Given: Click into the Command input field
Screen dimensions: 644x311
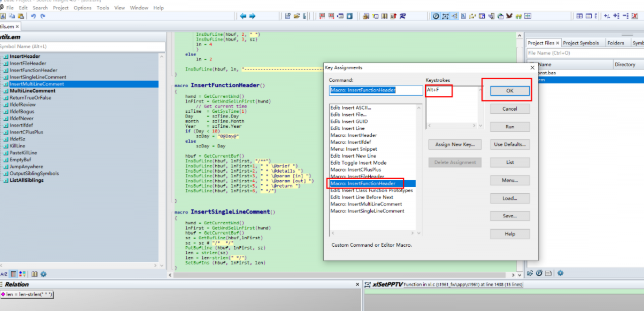Looking at the screenshot, I should [x=376, y=90].
